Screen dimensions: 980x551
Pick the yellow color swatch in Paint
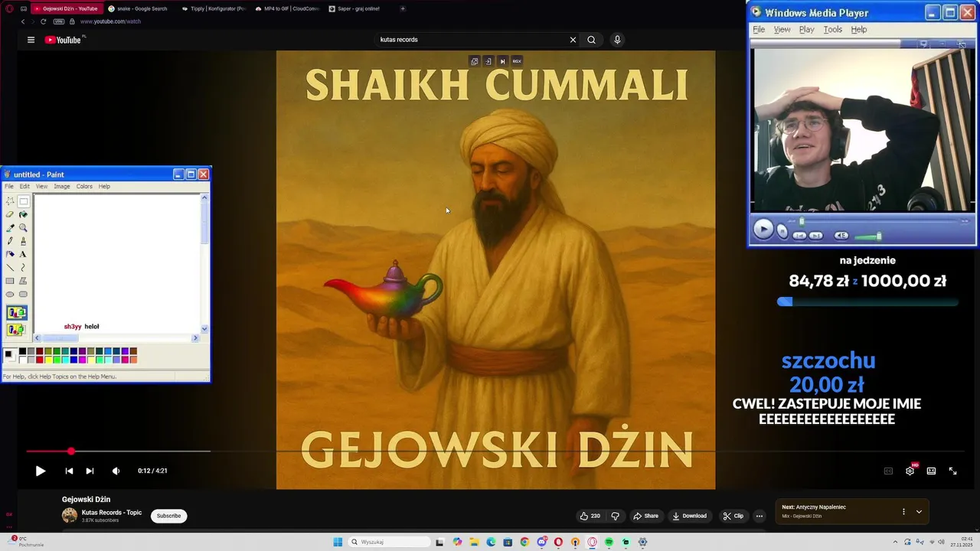tap(48, 360)
